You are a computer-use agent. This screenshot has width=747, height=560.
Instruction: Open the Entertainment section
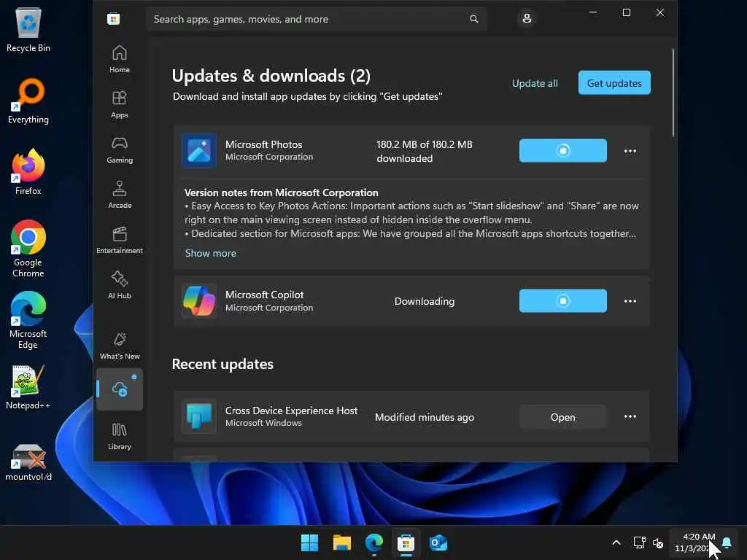click(x=119, y=241)
